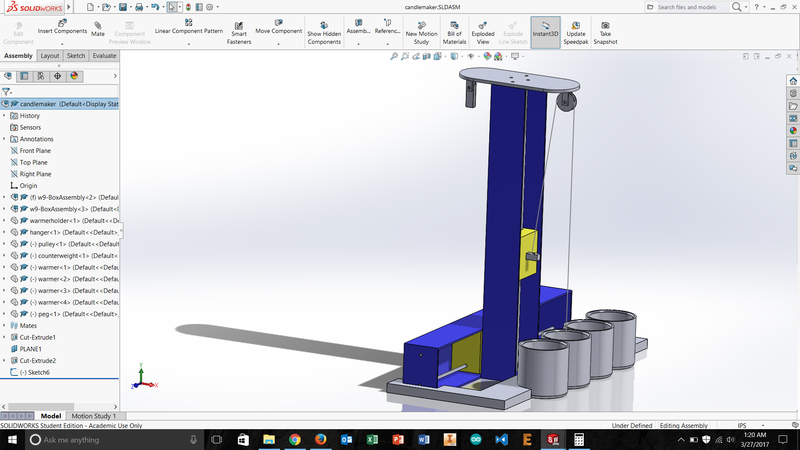The image size is (800, 450).
Task: Select the Mate tool
Action: click(x=98, y=28)
